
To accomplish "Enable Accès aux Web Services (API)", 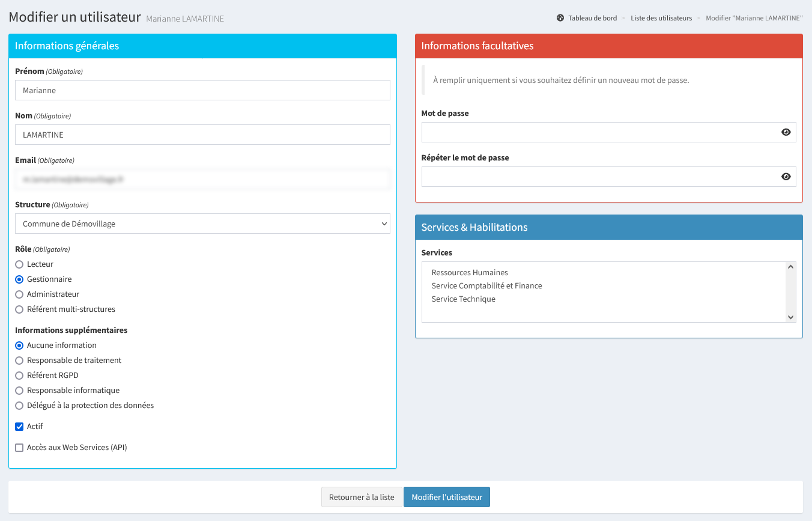I will [x=19, y=448].
